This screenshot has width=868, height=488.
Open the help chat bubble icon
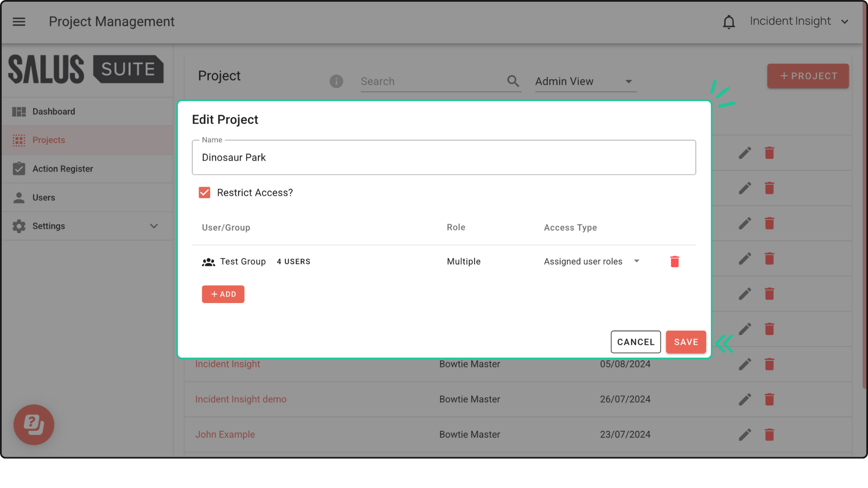pos(34,424)
